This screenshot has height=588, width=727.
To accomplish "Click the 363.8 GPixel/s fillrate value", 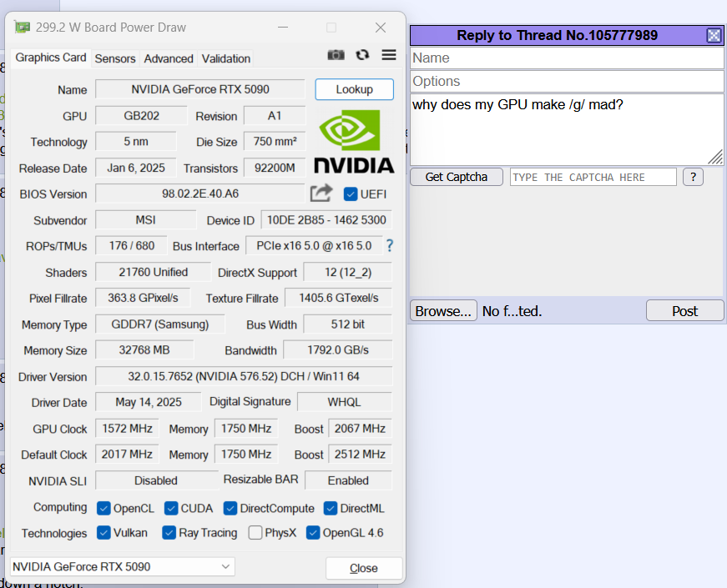I will (143, 298).
